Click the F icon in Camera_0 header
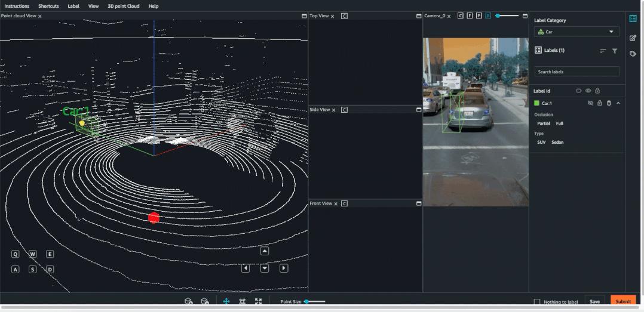Image resolution: width=644 pixels, height=312 pixels. pyautogui.click(x=470, y=16)
